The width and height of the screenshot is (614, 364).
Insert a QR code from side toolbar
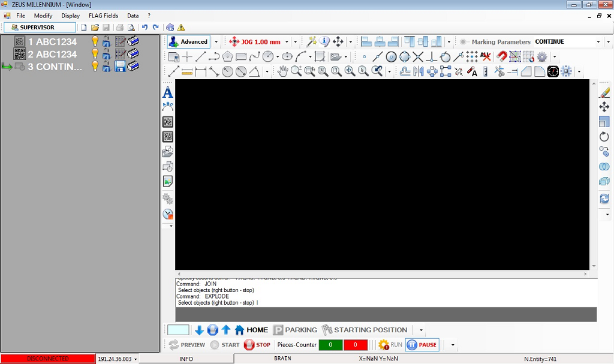tap(168, 137)
